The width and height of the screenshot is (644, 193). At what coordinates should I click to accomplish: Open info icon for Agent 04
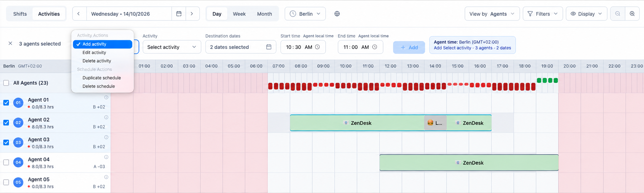[106, 157]
